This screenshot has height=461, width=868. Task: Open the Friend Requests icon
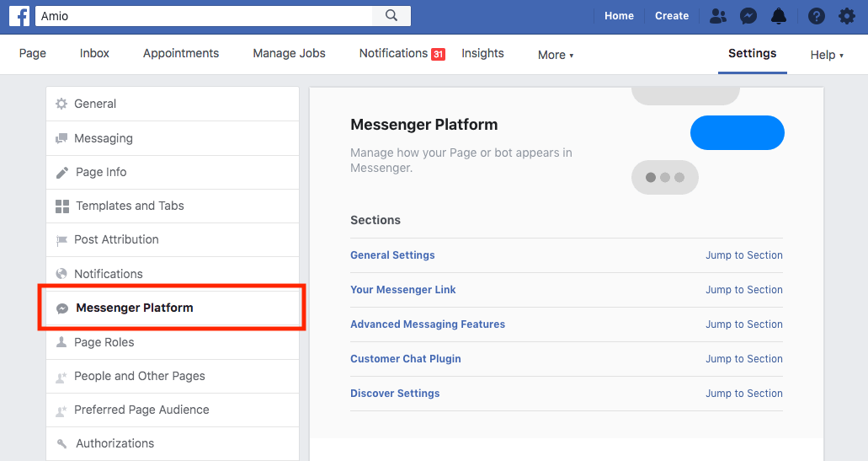coord(718,16)
